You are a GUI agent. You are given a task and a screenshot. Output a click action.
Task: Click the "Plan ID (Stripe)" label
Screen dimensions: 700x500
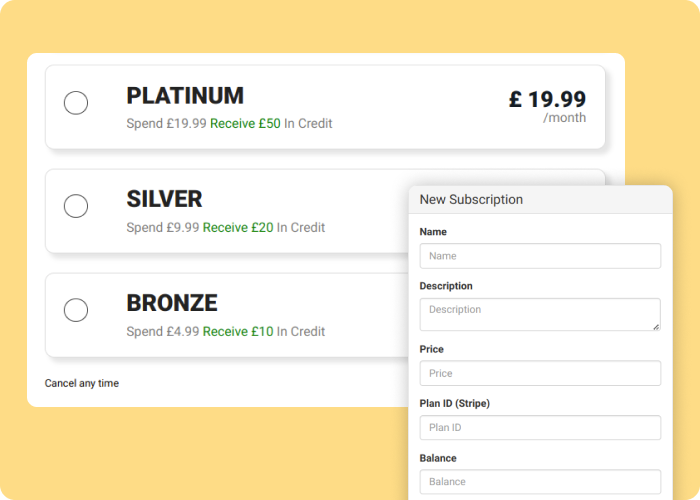point(455,403)
